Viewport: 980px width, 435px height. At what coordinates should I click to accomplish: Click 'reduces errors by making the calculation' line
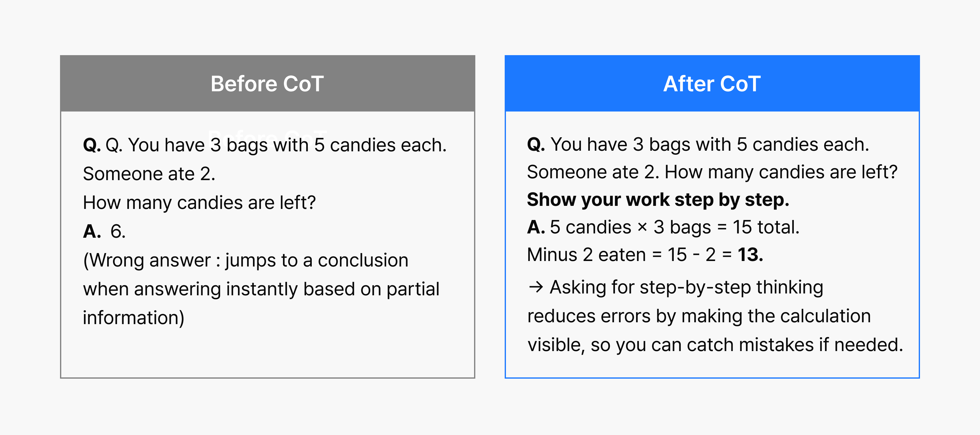tap(699, 316)
